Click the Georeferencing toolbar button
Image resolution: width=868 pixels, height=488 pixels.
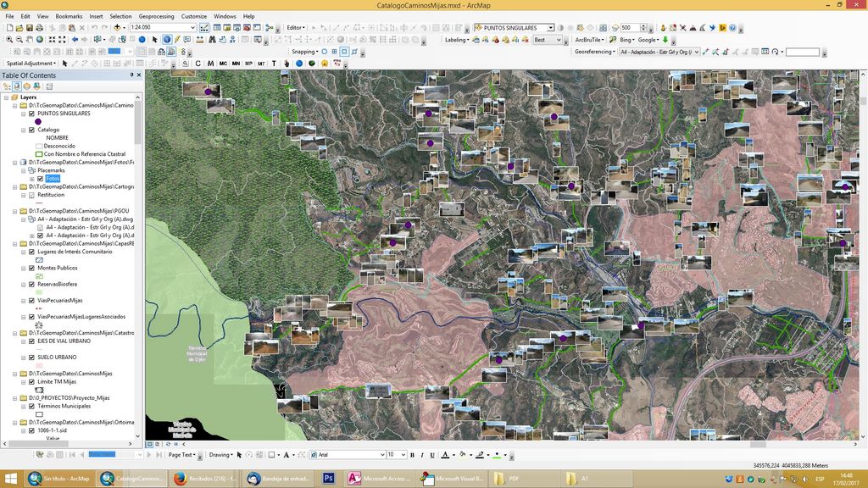click(594, 52)
